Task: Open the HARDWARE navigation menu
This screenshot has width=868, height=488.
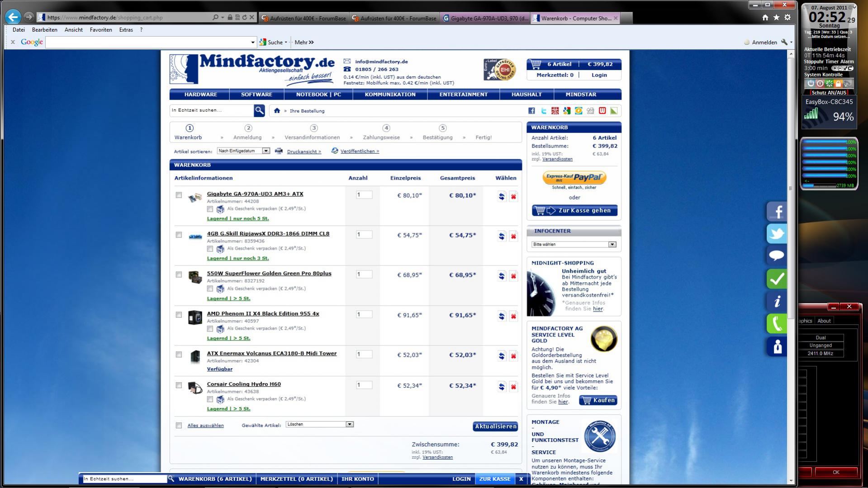Action: 200,95
